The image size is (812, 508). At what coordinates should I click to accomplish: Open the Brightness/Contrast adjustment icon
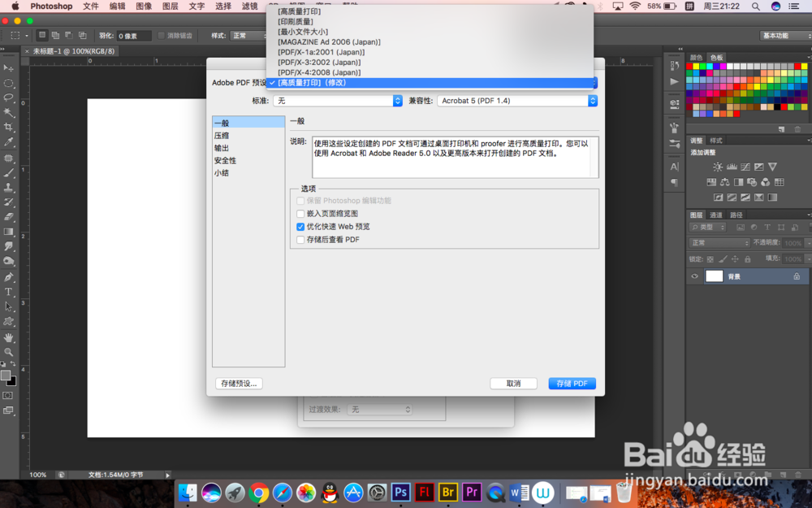coord(718,167)
